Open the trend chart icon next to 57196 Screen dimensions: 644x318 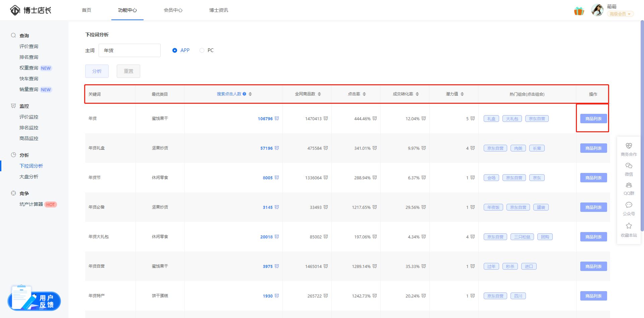click(x=277, y=148)
